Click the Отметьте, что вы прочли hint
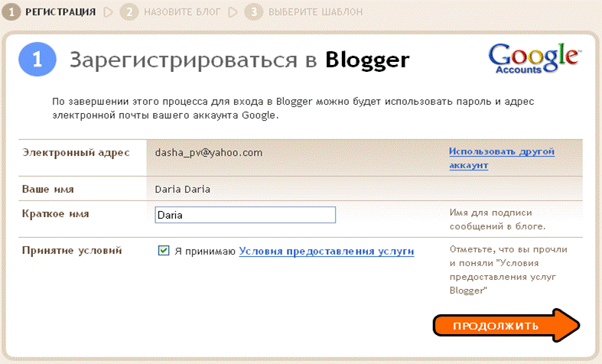Image resolution: width=602 pixels, height=364 pixels. [509, 270]
